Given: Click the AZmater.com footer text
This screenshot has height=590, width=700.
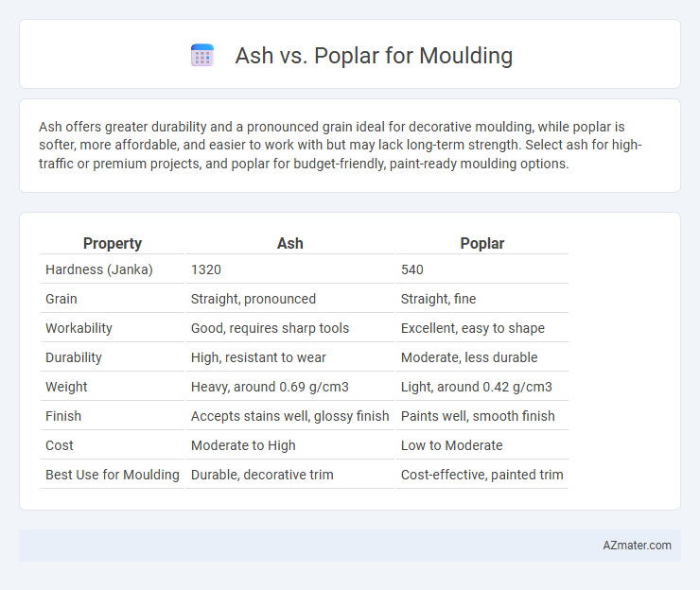Looking at the screenshot, I should [637, 546].
